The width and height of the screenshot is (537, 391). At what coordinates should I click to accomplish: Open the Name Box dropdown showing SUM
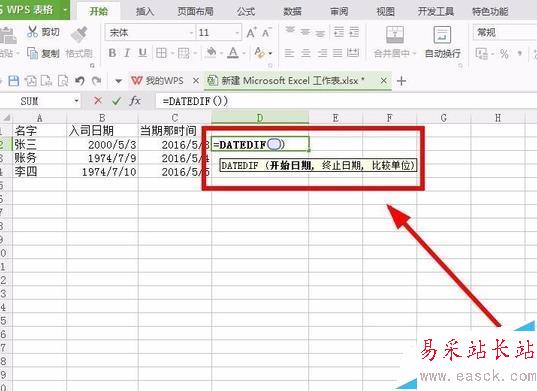point(76,101)
